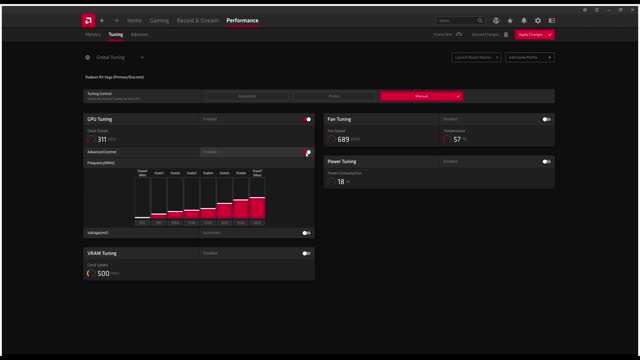
Task: Click Launch Ryzen Master button
Action: pyautogui.click(x=476, y=58)
